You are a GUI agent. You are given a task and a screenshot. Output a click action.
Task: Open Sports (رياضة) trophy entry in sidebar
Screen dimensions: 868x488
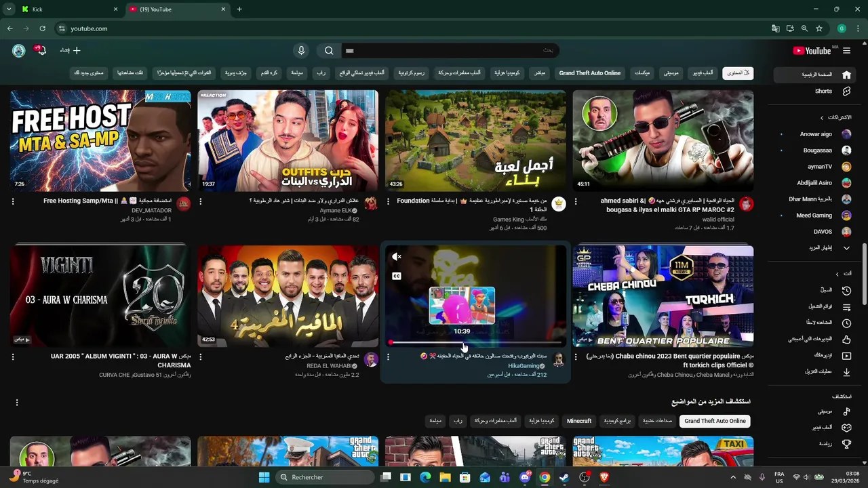(x=814, y=444)
